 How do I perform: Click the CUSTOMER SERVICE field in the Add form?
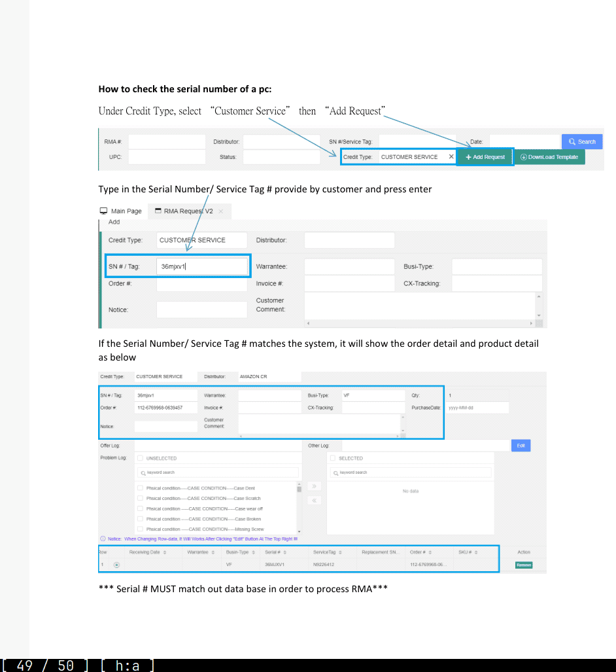(202, 240)
